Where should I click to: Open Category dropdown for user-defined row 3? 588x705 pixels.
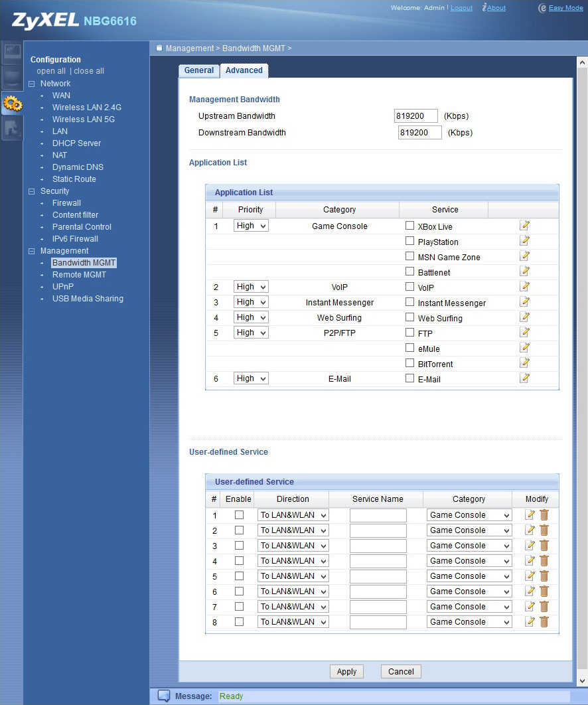click(x=469, y=546)
